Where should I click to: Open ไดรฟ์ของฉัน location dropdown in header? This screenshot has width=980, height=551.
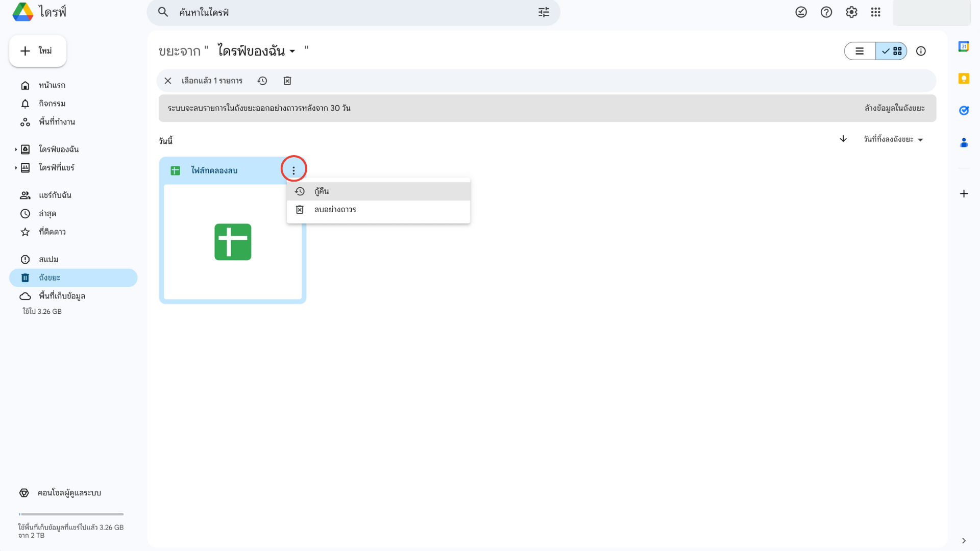coord(256,51)
